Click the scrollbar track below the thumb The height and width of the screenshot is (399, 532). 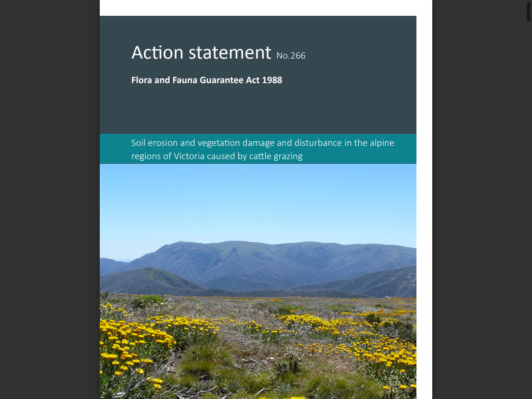(x=528, y=208)
